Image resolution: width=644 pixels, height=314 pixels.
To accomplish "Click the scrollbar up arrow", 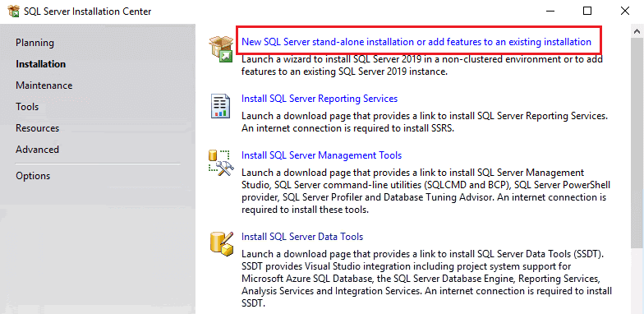I will [637, 31].
